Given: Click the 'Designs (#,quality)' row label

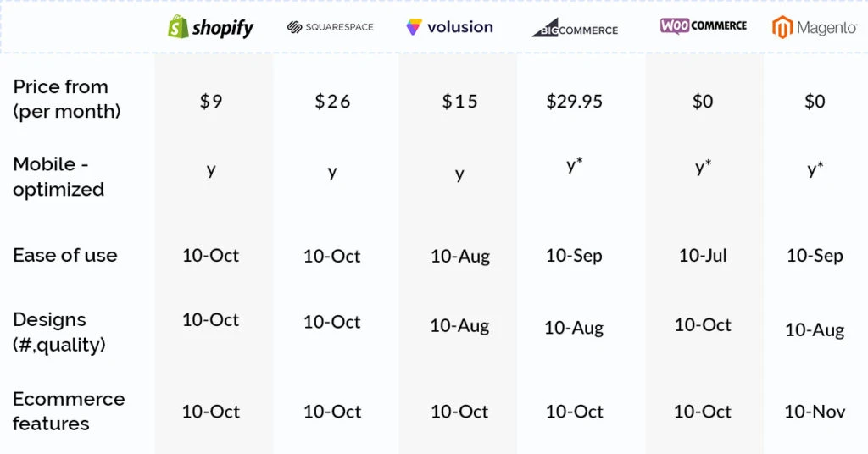Looking at the screenshot, I should pos(59,332).
